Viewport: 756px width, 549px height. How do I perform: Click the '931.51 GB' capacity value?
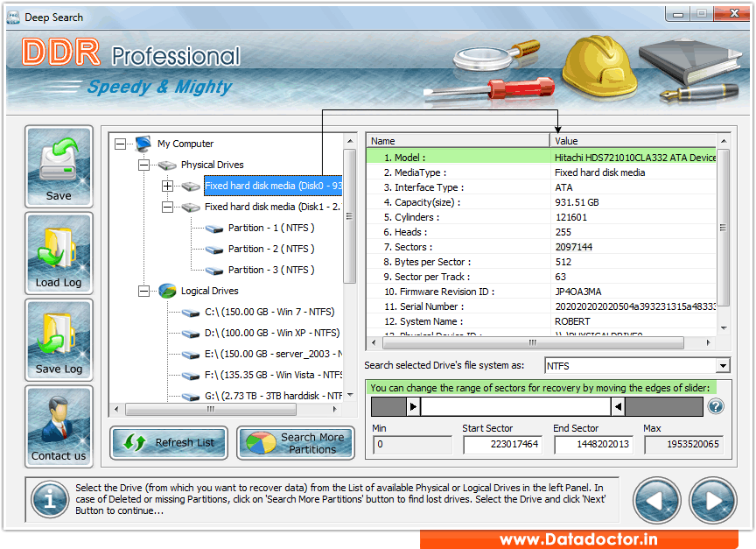(x=577, y=202)
